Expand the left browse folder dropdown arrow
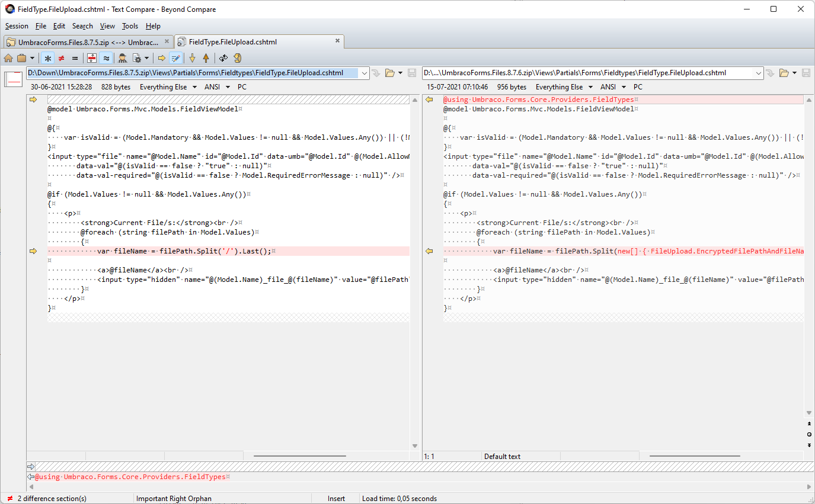The width and height of the screenshot is (815, 504). click(x=401, y=73)
